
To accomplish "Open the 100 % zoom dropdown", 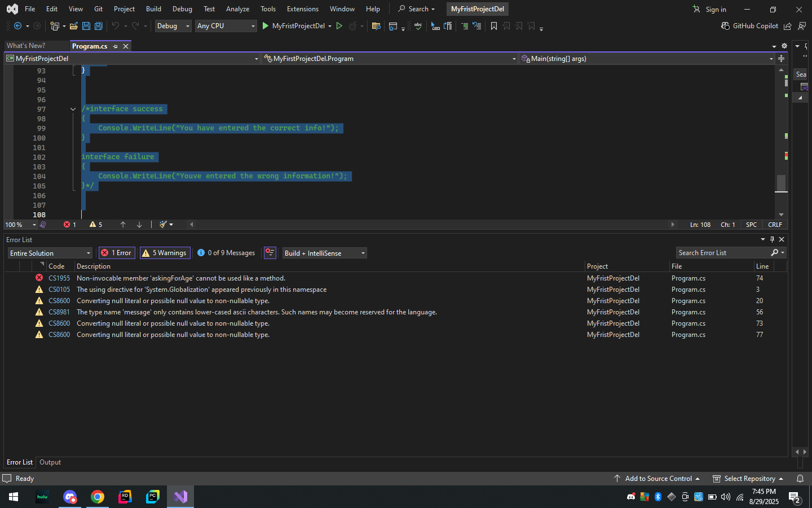I will coord(21,225).
